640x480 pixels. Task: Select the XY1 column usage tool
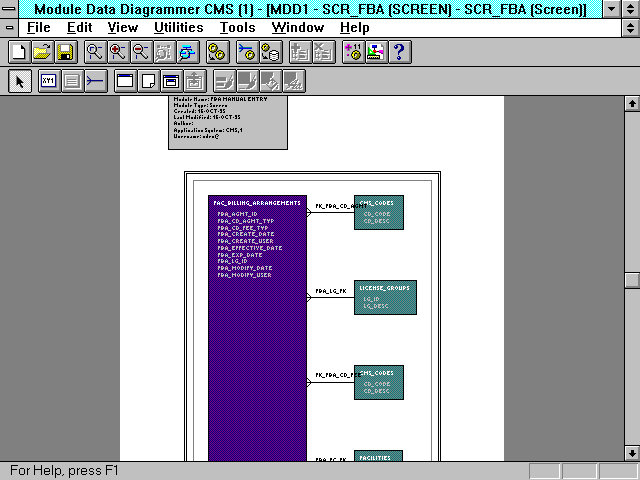49,81
